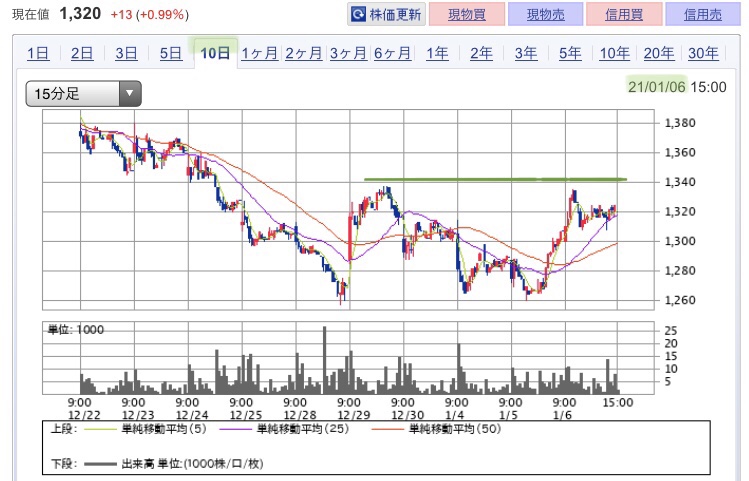The width and height of the screenshot is (749, 481).
Task: Click the tallest volume bar on 12/28
Action: 325,360
